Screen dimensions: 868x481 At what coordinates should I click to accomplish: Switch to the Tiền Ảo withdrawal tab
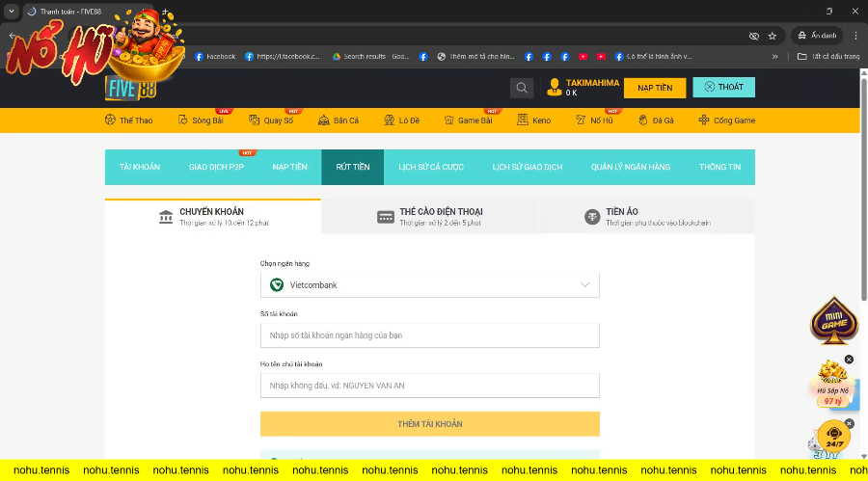(646, 216)
